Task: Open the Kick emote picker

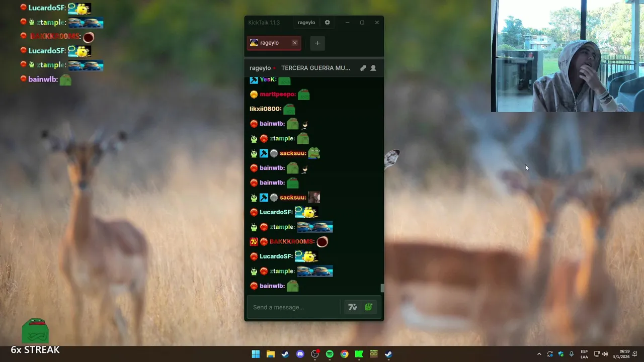Action: pos(369,307)
